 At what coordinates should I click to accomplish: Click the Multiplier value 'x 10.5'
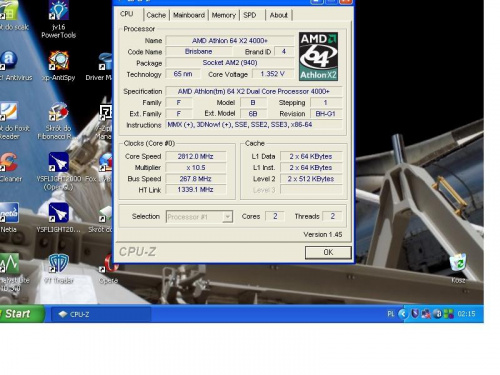196,168
